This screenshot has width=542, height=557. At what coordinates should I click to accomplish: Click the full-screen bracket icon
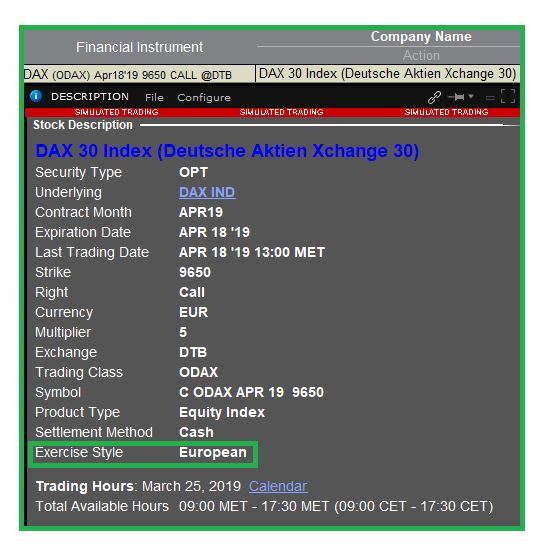click(x=508, y=96)
